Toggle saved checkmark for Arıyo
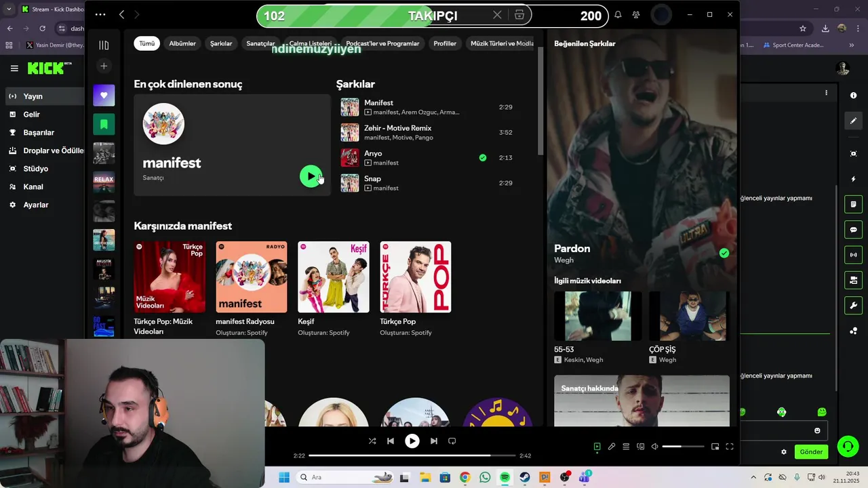This screenshot has width=868, height=488. tap(483, 157)
